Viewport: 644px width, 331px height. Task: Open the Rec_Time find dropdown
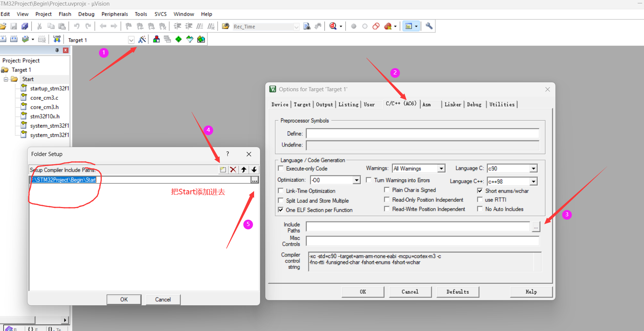[x=297, y=27]
